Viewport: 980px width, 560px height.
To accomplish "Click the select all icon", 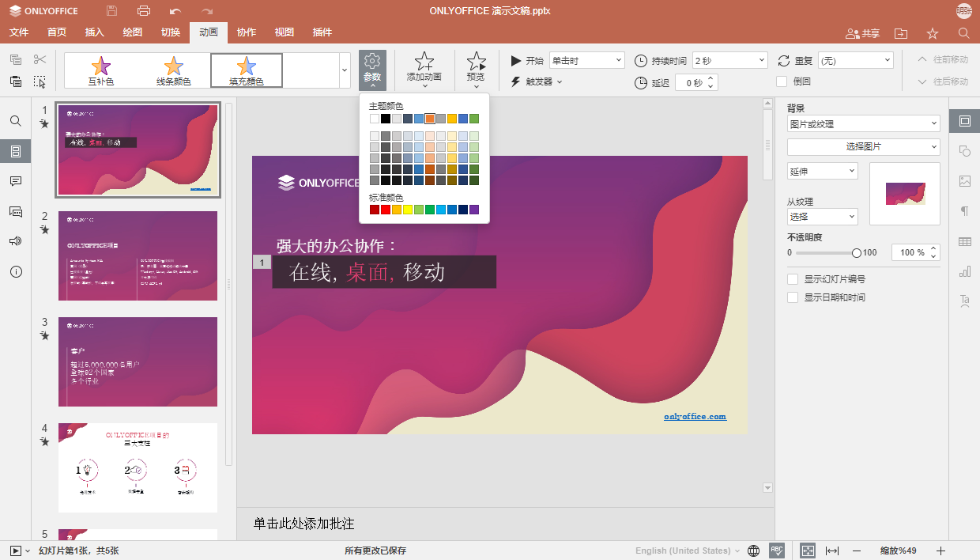I will 40,81.
